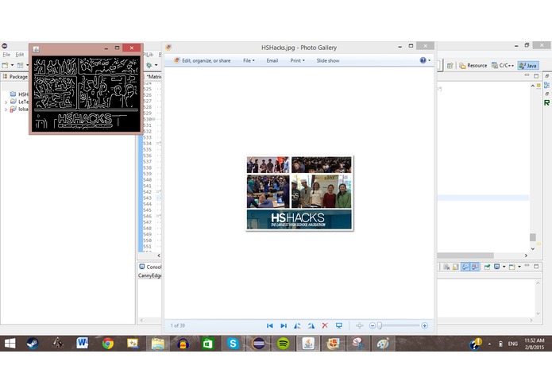Click ENG language indicator in tray

512,344
